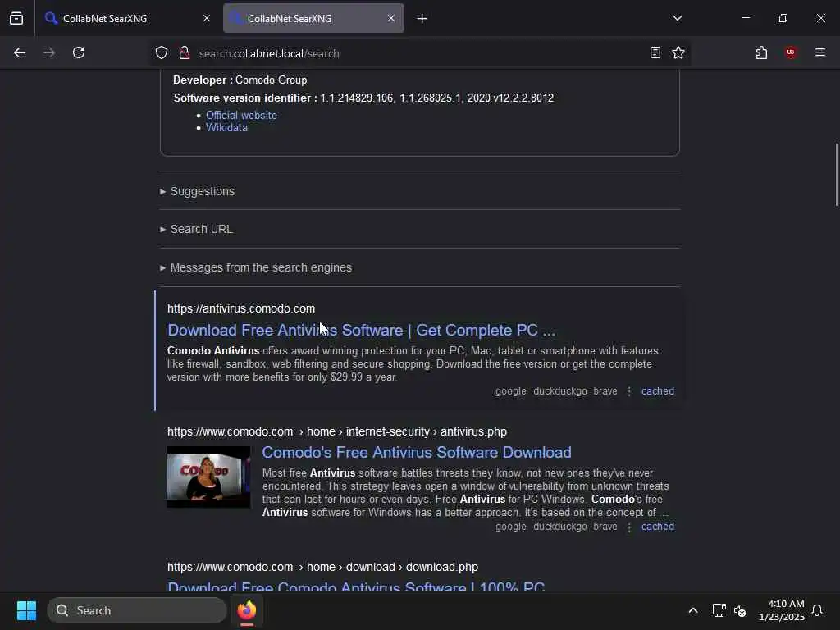Open the Firefox application menu
Image resolution: width=840 pixels, height=630 pixels.
pyautogui.click(x=820, y=52)
